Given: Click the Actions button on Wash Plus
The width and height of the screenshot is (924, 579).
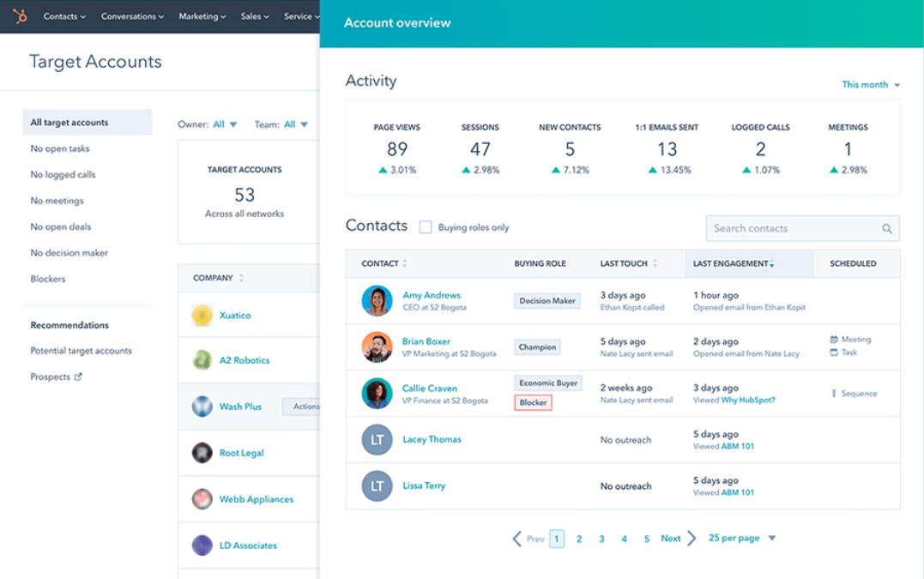Looking at the screenshot, I should click(305, 407).
